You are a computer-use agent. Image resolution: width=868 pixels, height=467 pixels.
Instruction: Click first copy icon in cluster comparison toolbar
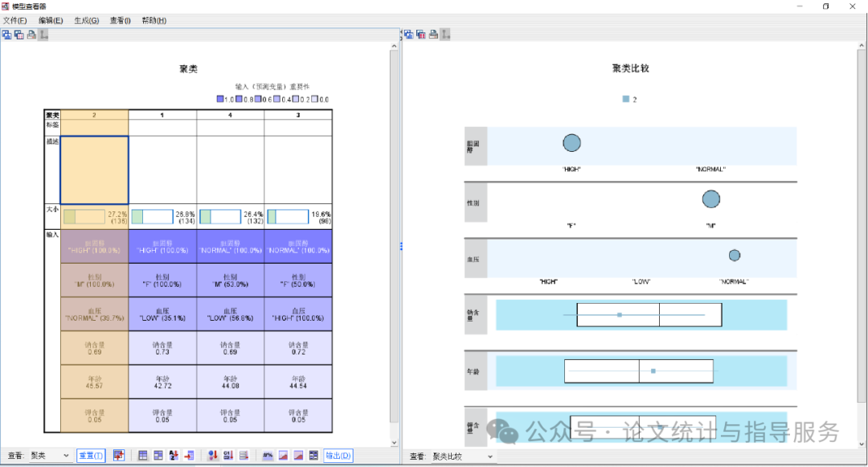[x=408, y=35]
